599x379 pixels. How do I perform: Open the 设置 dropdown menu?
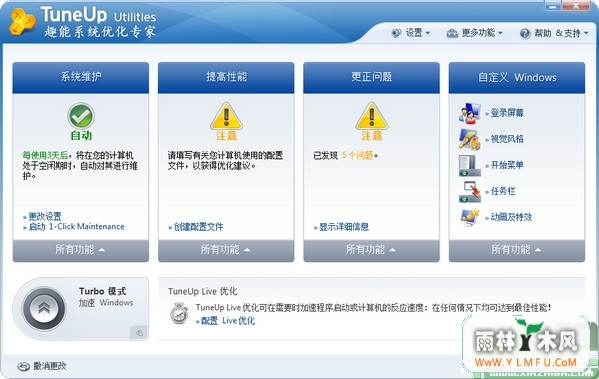(411, 33)
